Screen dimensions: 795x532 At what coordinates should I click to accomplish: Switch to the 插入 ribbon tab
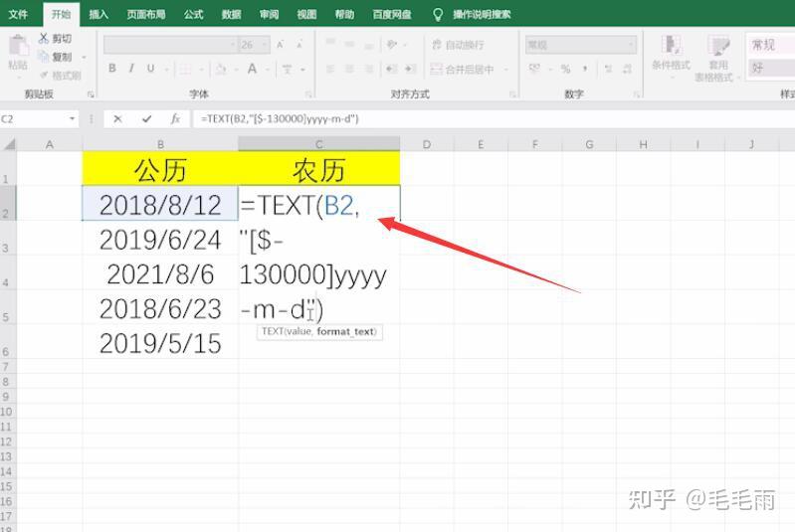tap(99, 14)
